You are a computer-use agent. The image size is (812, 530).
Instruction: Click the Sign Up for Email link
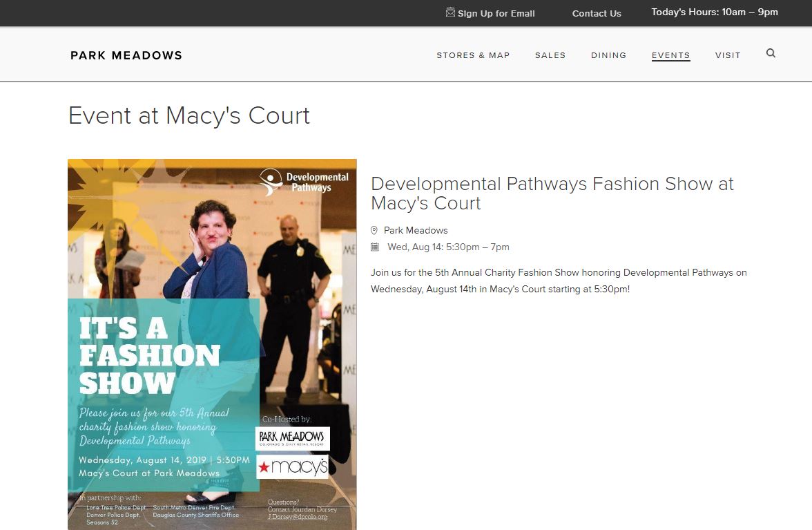496,13
